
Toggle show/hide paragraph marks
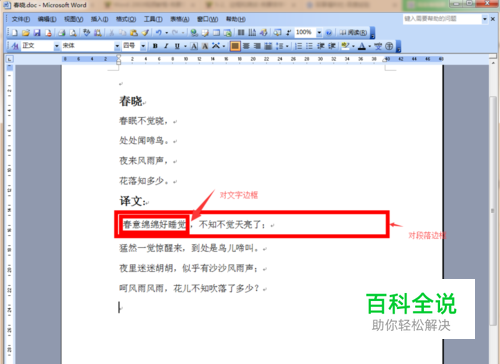pos(288,33)
